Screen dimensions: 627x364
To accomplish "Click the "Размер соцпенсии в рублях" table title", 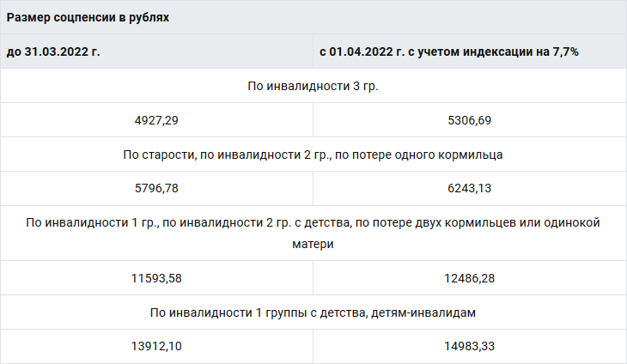I will pos(88,17).
